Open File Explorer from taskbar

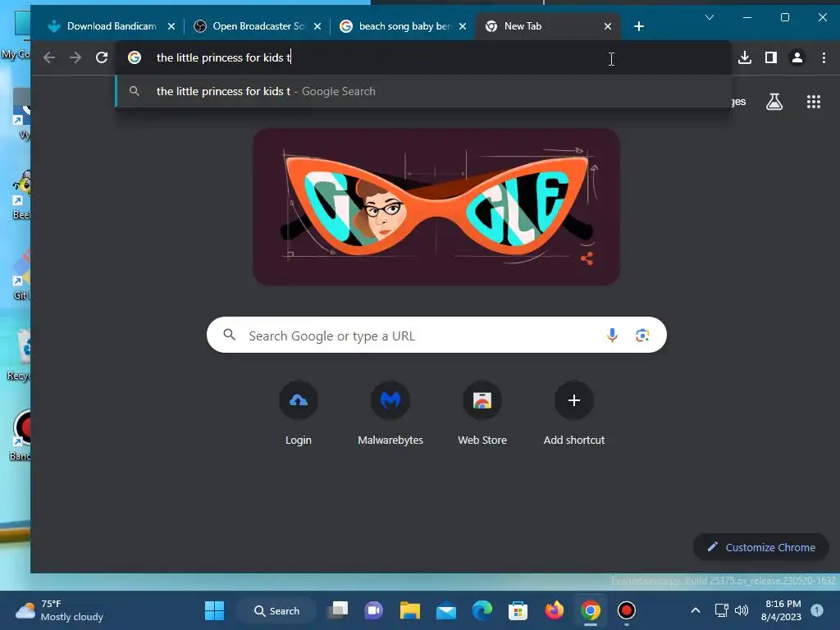410,610
